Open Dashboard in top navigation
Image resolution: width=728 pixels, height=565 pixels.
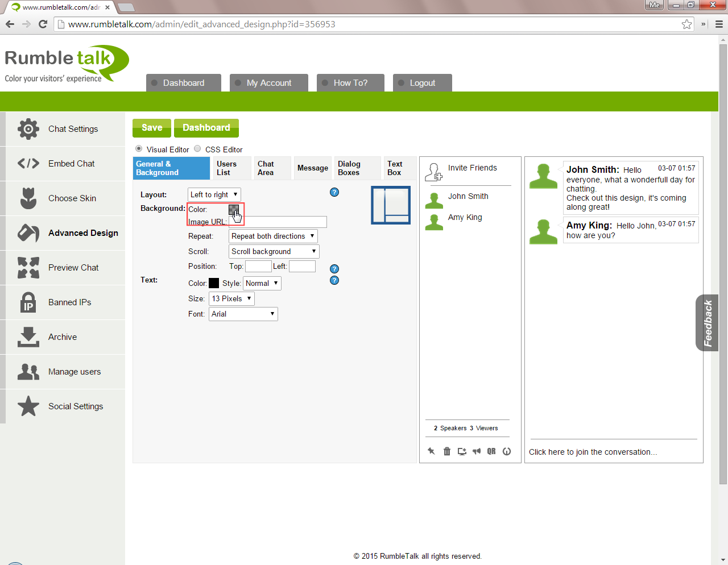[x=184, y=83]
